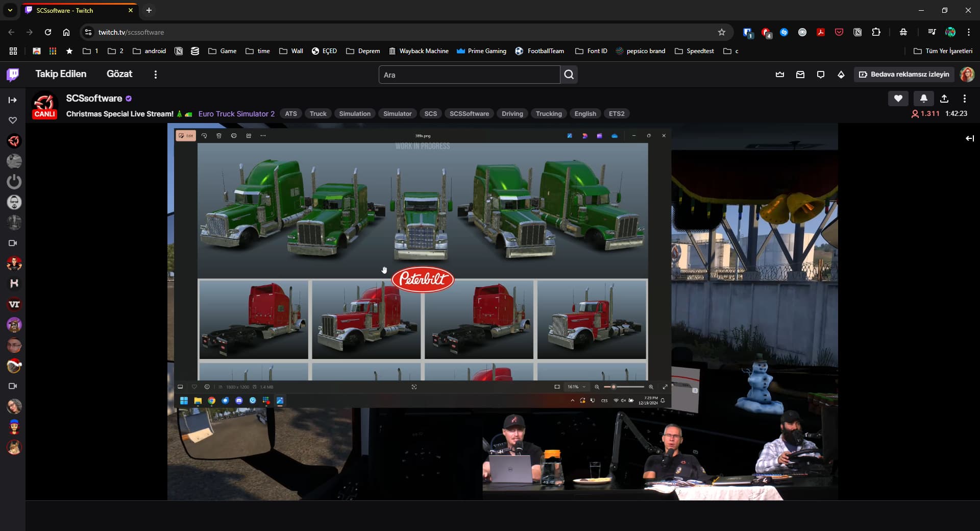Open the Gözat browse tab
Image resolution: width=980 pixels, height=531 pixels.
click(x=119, y=74)
